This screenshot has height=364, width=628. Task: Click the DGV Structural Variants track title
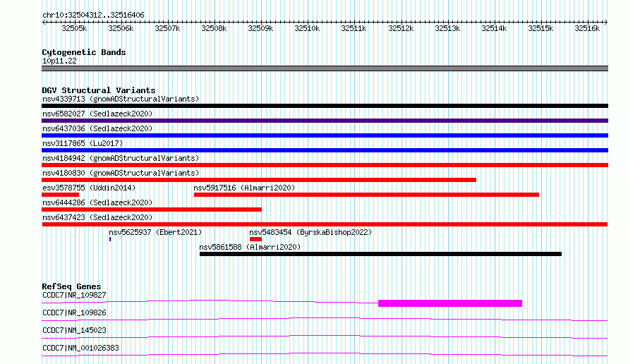(x=99, y=90)
